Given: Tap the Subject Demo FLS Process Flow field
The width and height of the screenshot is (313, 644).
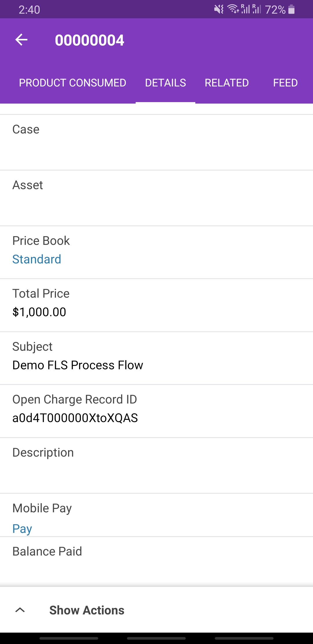Looking at the screenshot, I should (156, 358).
